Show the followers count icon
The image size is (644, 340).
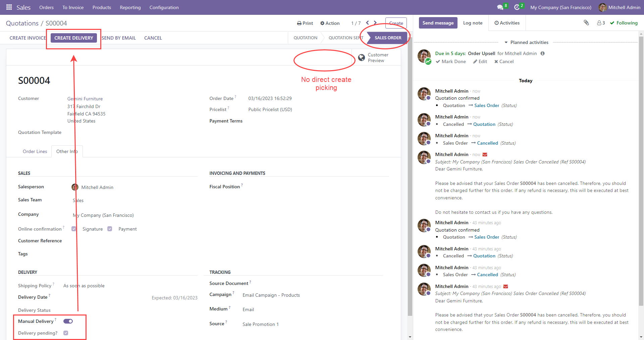[601, 23]
